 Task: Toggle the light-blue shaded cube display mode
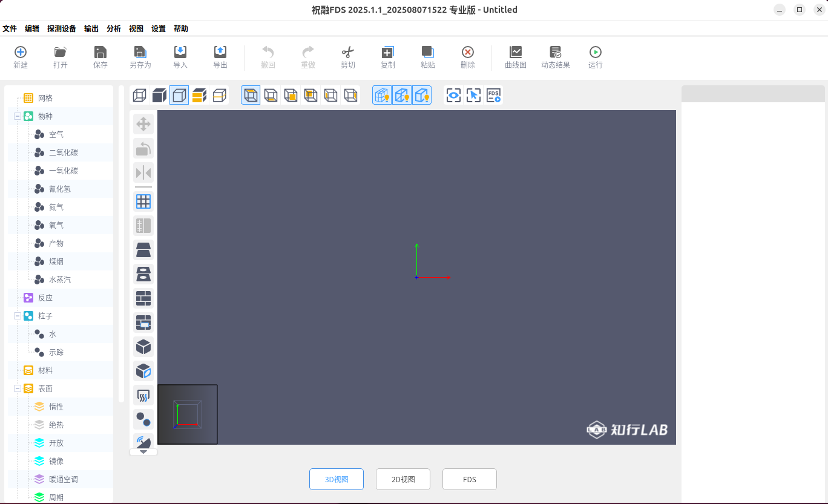point(179,95)
